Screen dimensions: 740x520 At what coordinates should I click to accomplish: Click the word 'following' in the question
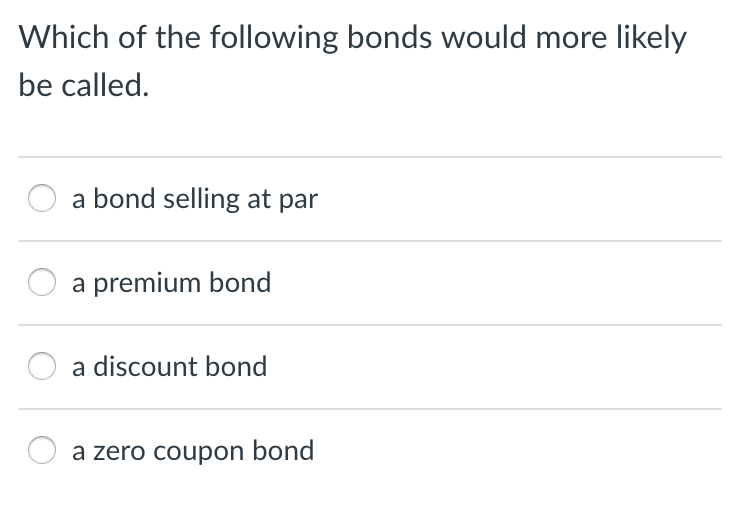point(274,39)
